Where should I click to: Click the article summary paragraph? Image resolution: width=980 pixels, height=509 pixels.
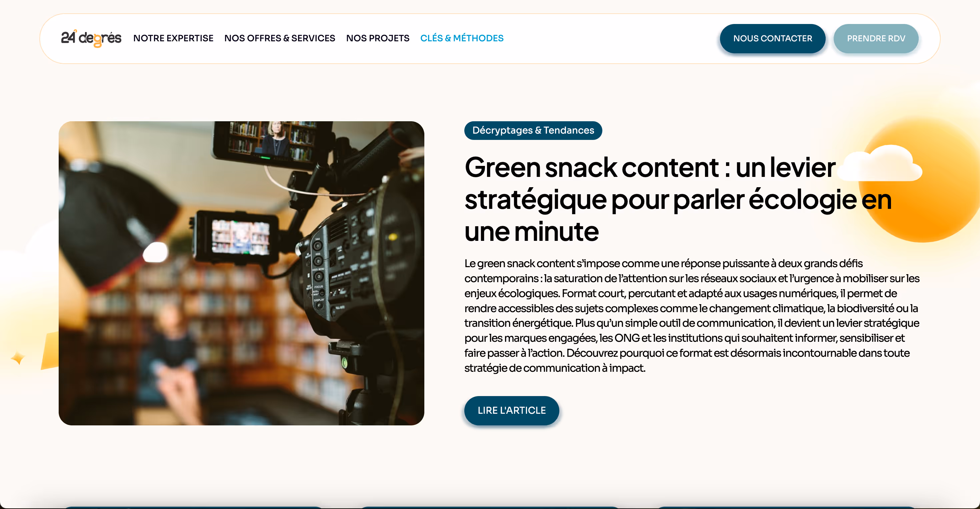coord(692,315)
